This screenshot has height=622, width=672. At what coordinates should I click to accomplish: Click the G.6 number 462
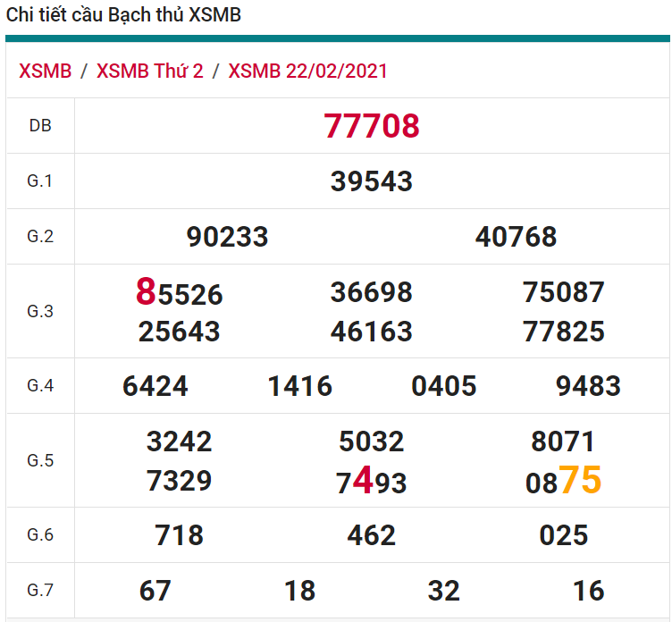pos(371,535)
